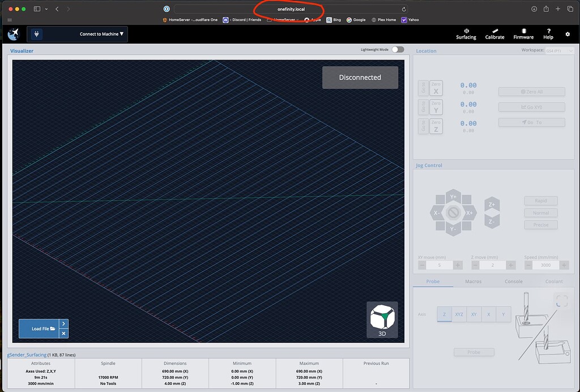
Task: Switch to the Macros tab
Action: [473, 281]
